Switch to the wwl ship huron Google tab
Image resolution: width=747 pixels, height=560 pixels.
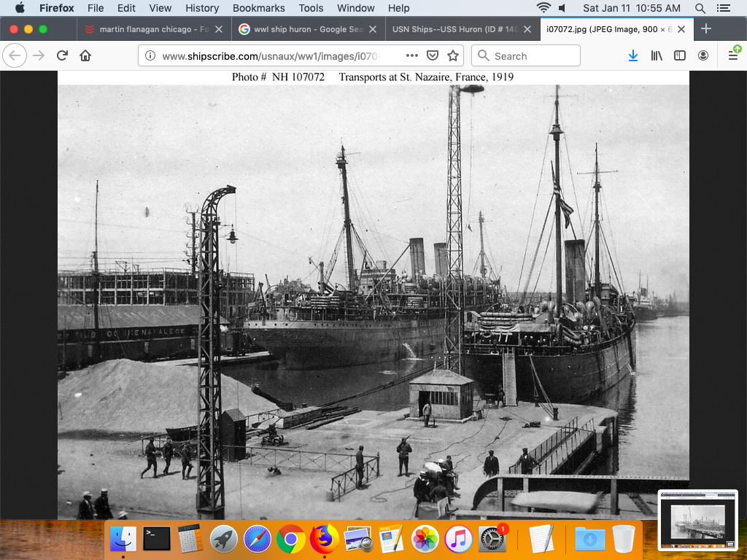click(301, 29)
